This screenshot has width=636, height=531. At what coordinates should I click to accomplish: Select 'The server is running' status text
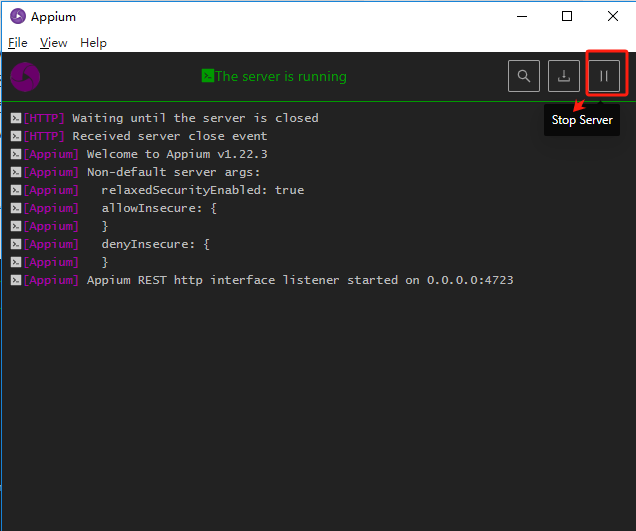[281, 76]
